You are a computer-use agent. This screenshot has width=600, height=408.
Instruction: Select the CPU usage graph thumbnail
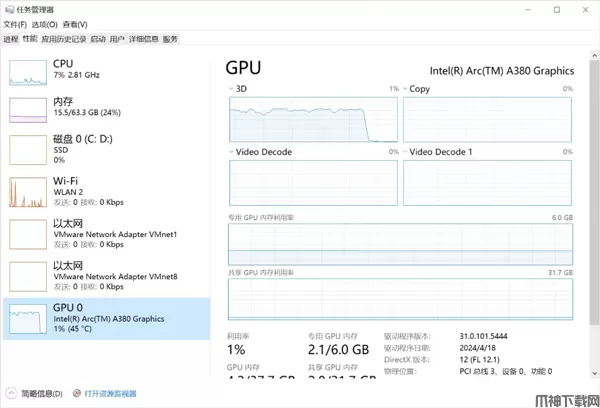27,71
